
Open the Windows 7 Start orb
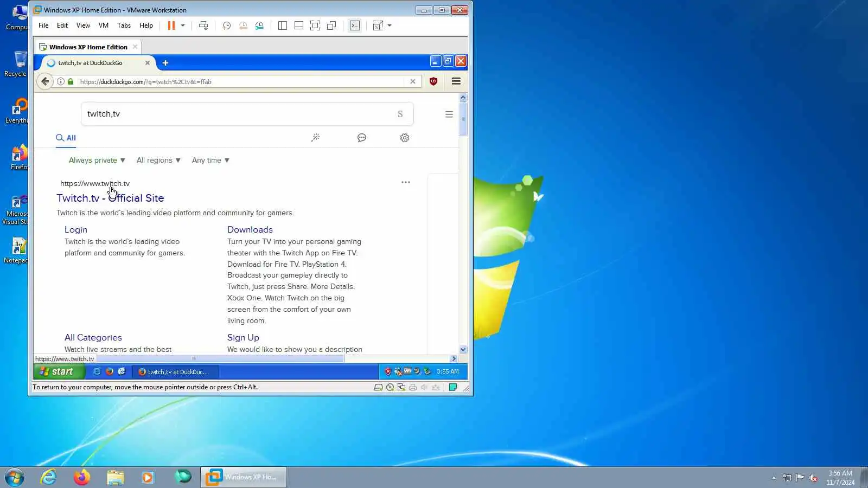[x=15, y=477]
